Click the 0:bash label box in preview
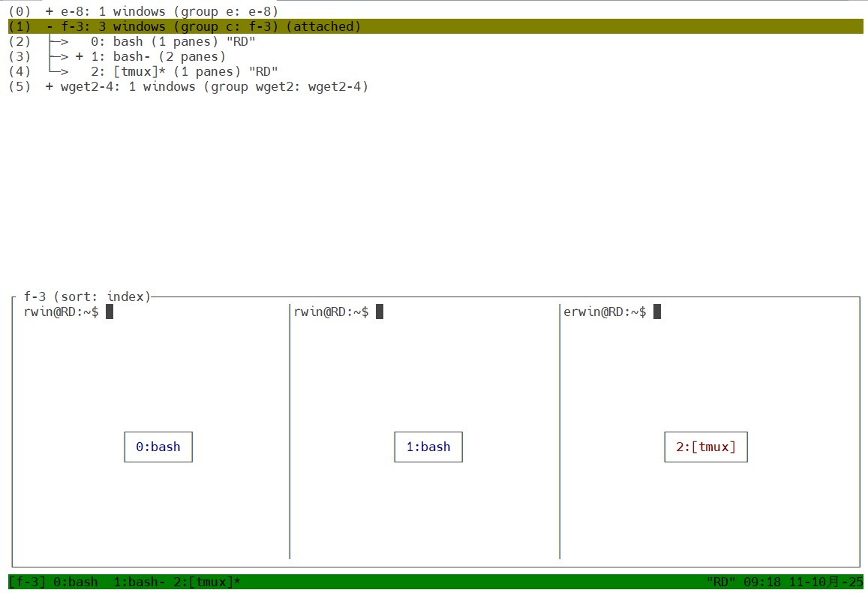The width and height of the screenshot is (868, 593). pyautogui.click(x=158, y=447)
